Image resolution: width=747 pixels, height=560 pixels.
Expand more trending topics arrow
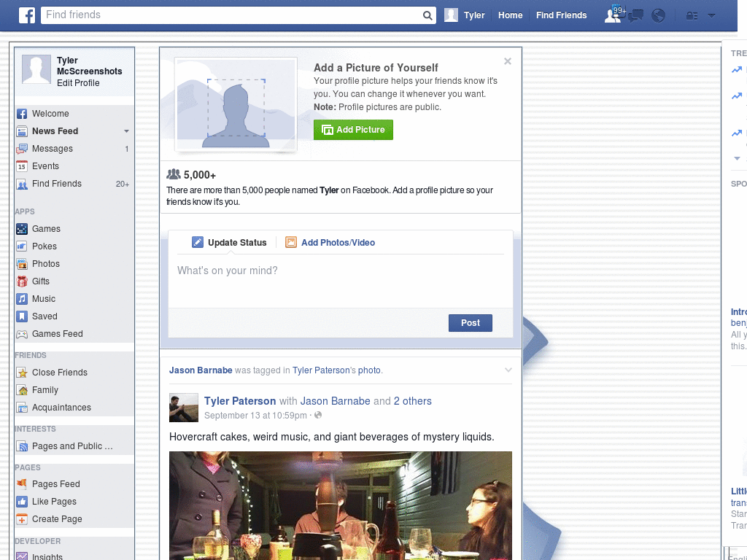[x=737, y=158]
